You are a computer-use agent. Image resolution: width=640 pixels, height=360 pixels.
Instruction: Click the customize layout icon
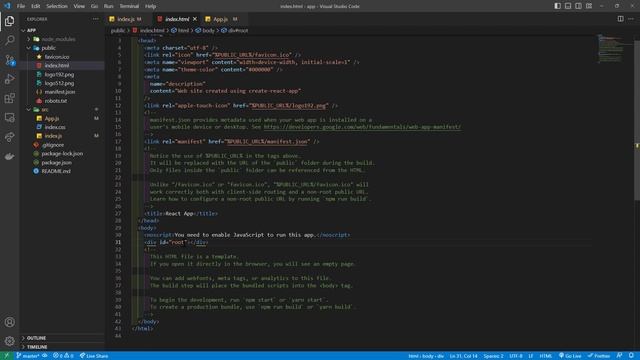point(589,6)
